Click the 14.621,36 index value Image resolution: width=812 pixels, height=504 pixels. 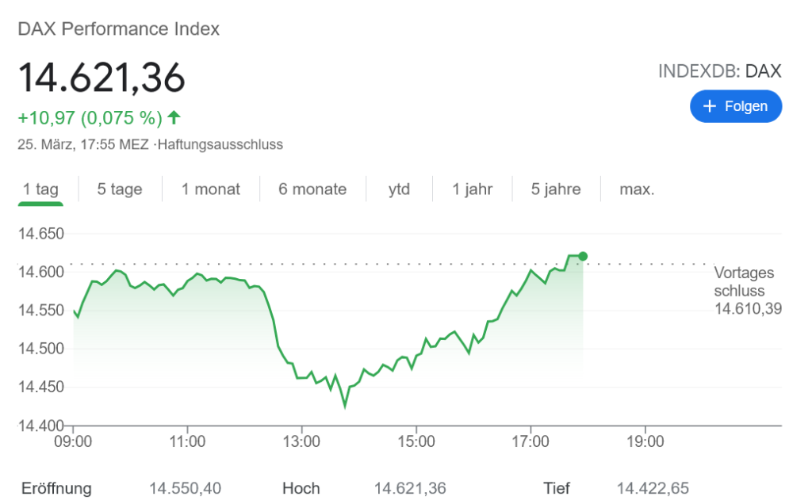[x=101, y=77]
